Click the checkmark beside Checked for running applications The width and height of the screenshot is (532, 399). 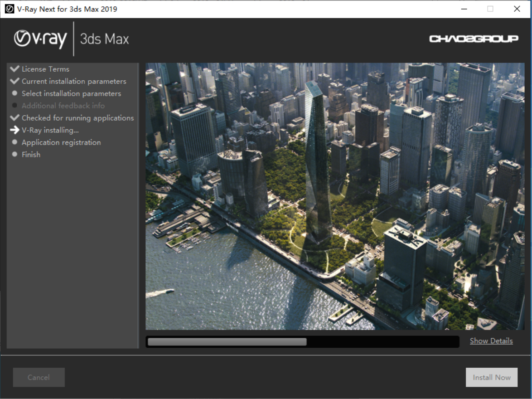(x=15, y=118)
